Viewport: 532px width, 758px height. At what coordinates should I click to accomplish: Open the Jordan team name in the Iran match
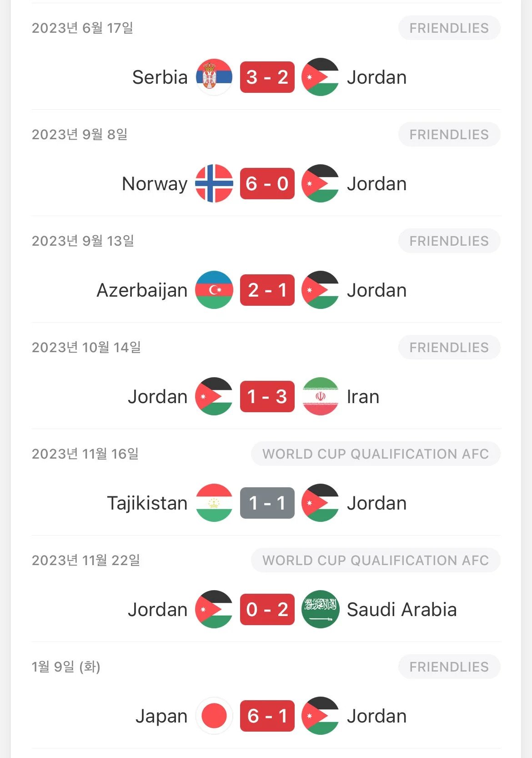pos(157,397)
